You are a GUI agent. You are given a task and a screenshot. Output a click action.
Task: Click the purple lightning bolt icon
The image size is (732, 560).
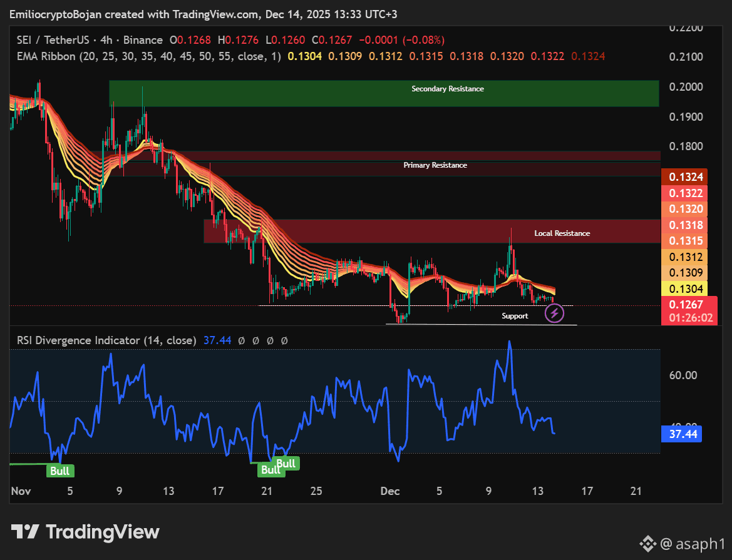click(554, 313)
